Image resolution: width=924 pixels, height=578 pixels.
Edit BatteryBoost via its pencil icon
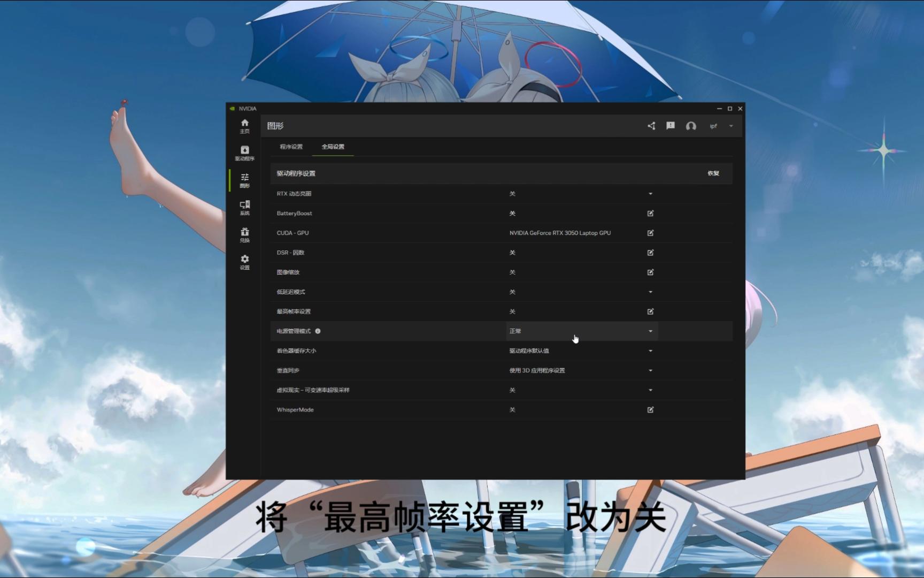point(650,213)
